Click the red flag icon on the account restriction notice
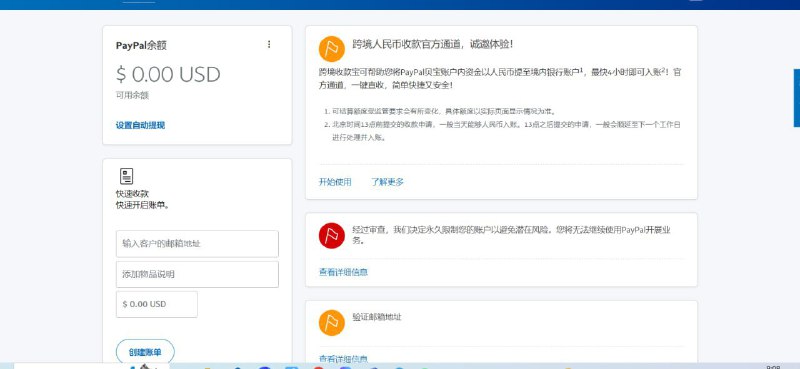800x369 pixels. point(332,236)
